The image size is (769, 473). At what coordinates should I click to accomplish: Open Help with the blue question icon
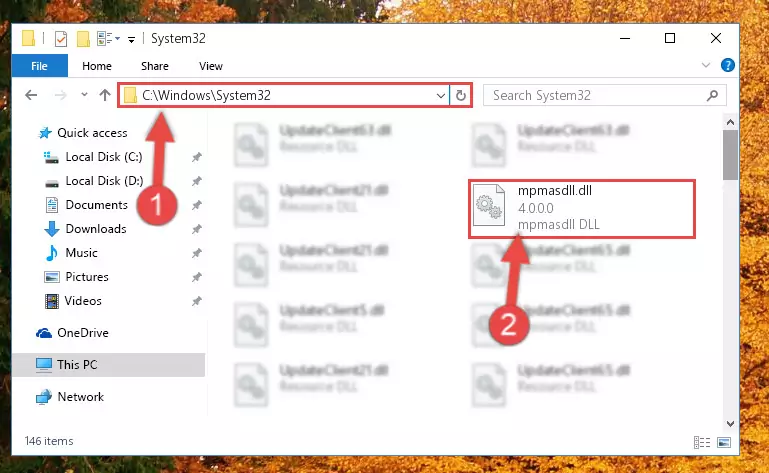click(727, 65)
